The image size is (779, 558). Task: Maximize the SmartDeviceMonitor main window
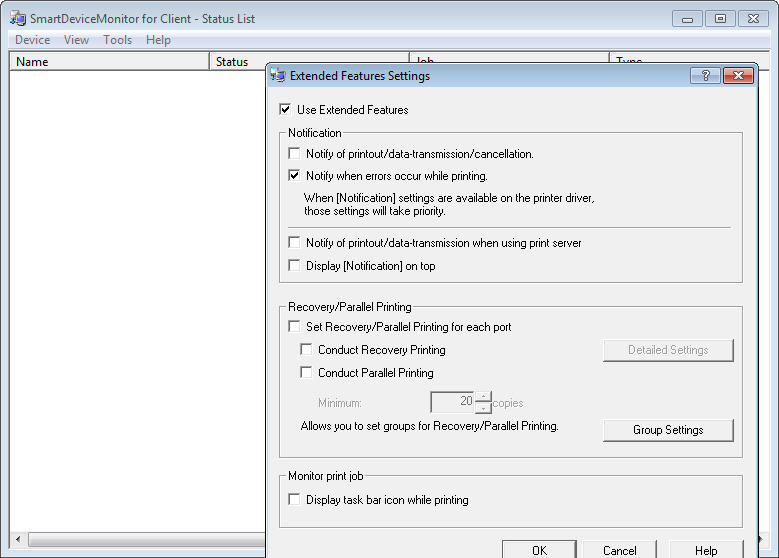pyautogui.click(x=720, y=19)
